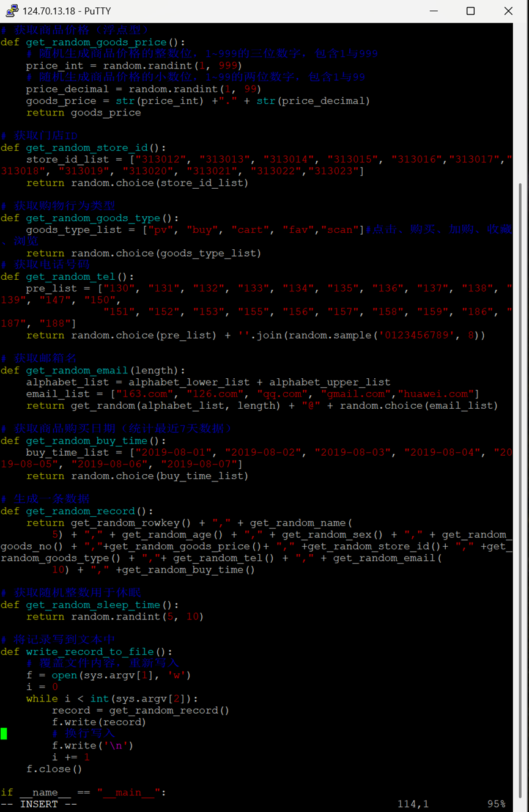
Task: Click the 'i = 0' assignment line
Action: [x=42, y=687]
